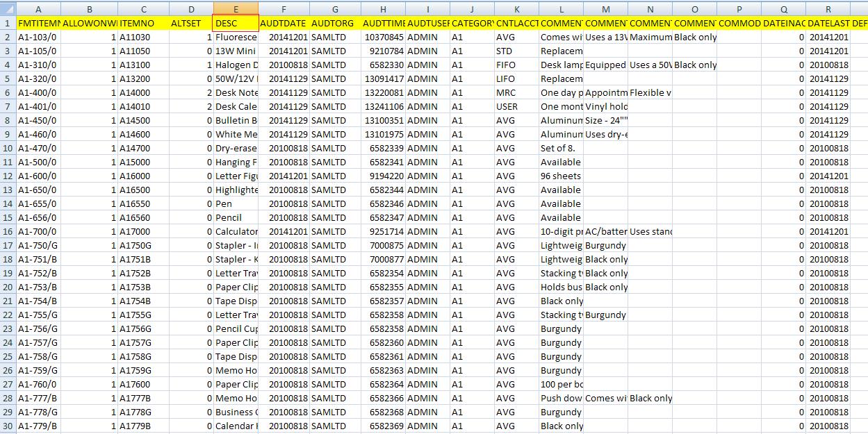Select row 23 by its row number

[x=8, y=328]
